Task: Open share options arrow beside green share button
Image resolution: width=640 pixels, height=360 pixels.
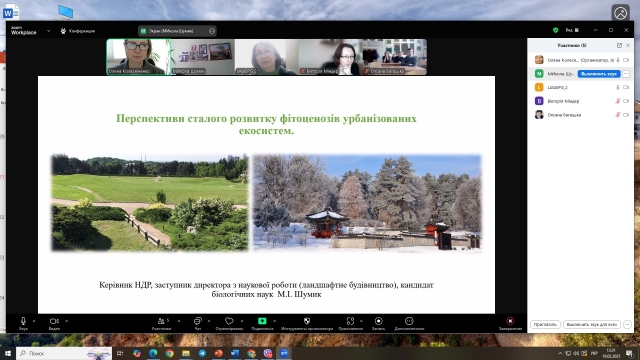Action: 274,321
